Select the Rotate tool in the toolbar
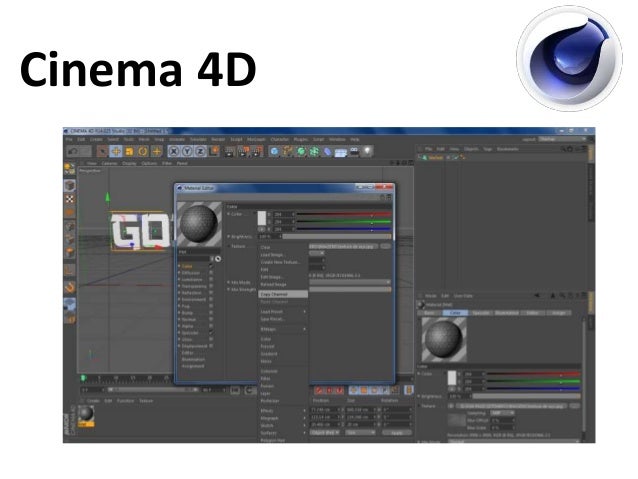 pos(143,152)
